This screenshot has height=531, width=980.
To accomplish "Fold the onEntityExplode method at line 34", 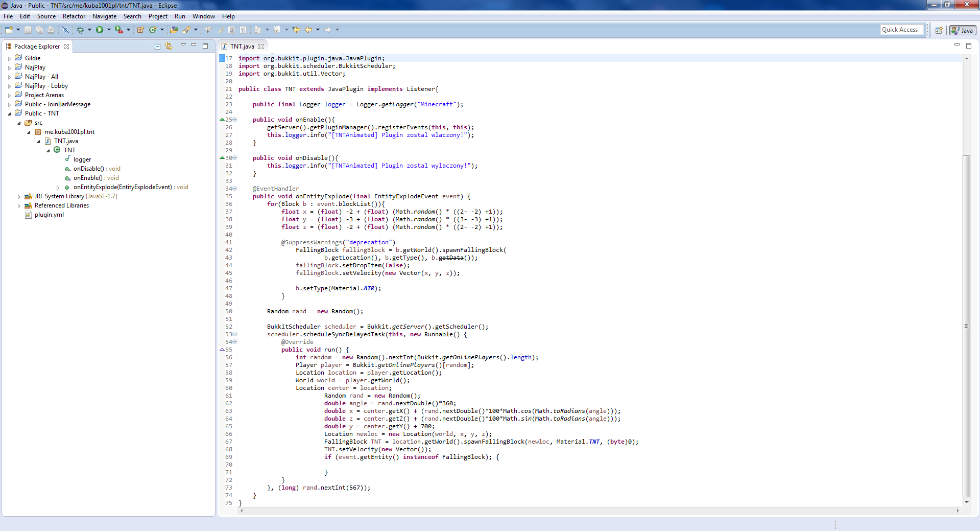I will (235, 189).
